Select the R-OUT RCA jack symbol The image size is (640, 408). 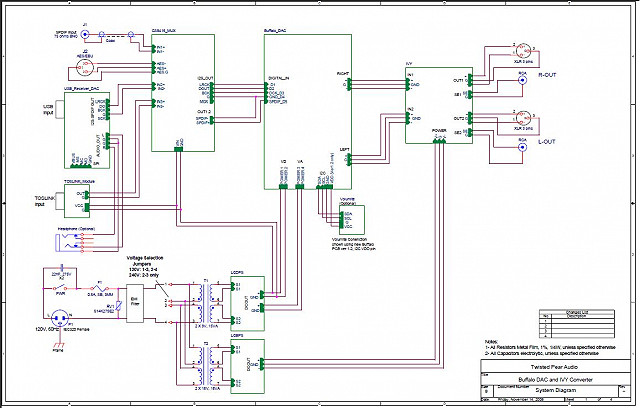coord(522,80)
